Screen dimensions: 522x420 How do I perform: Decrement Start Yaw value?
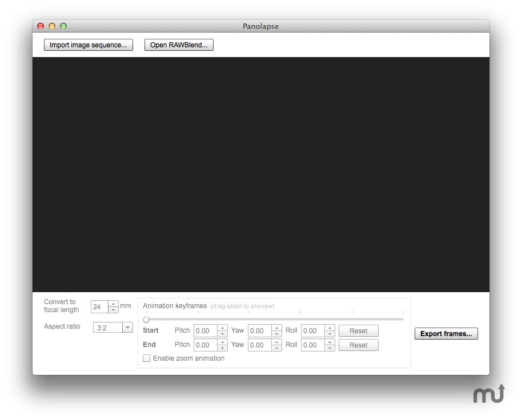click(276, 334)
